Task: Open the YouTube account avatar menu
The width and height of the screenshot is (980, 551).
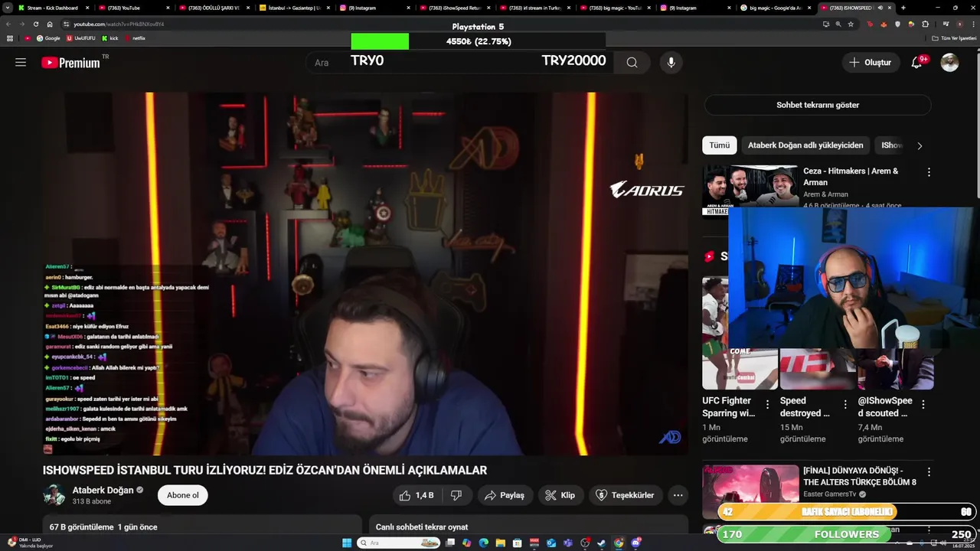Action: click(x=949, y=63)
